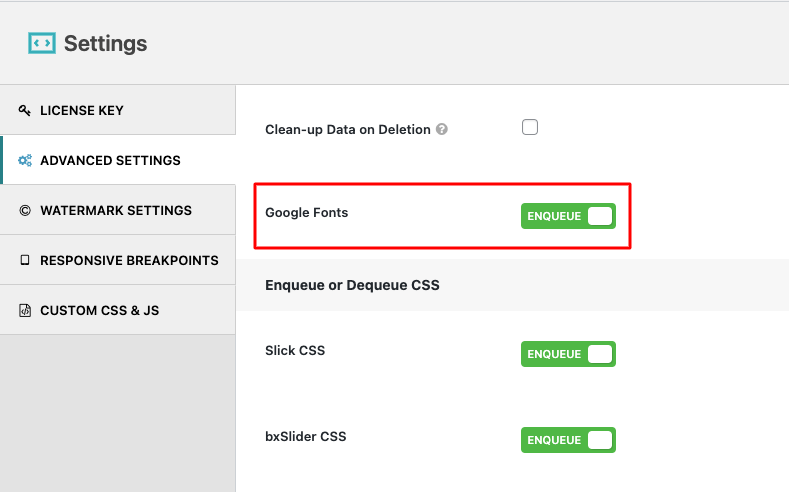Click the Settings logo icon in header
Viewport: 789px width, 492px height.
[42, 44]
